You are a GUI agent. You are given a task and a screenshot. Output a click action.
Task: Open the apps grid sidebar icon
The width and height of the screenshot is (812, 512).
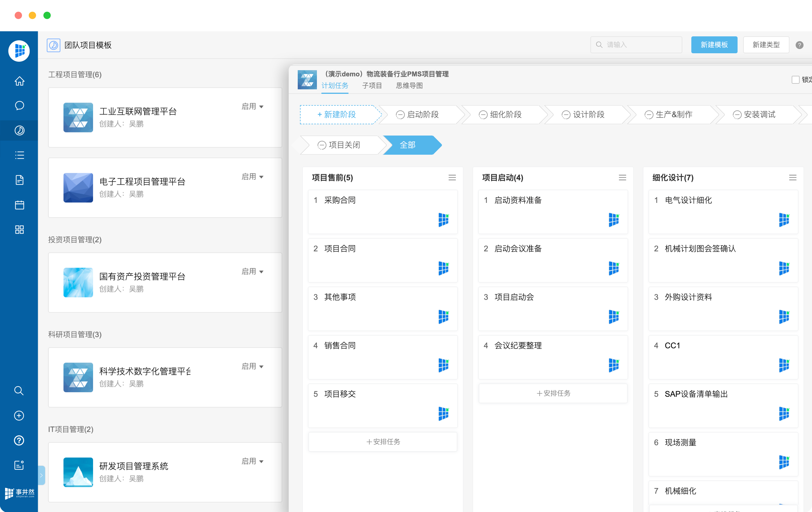pyautogui.click(x=19, y=230)
